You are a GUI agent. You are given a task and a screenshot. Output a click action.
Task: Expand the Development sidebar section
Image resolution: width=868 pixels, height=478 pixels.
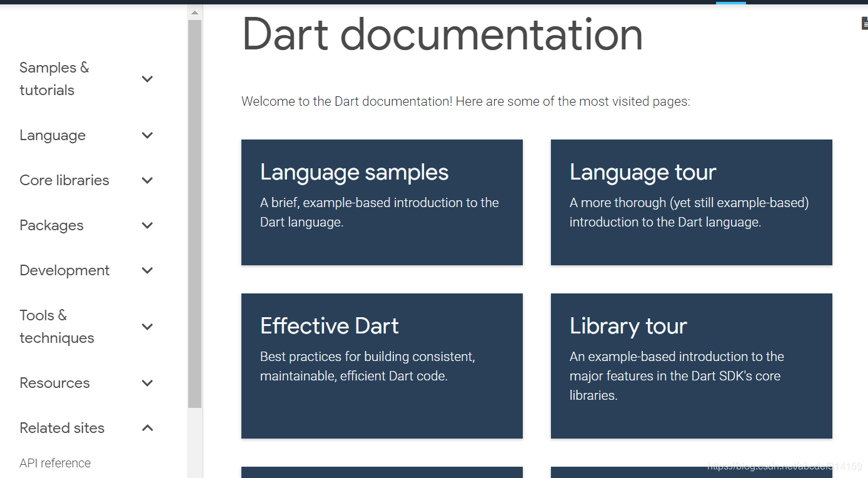pos(148,270)
